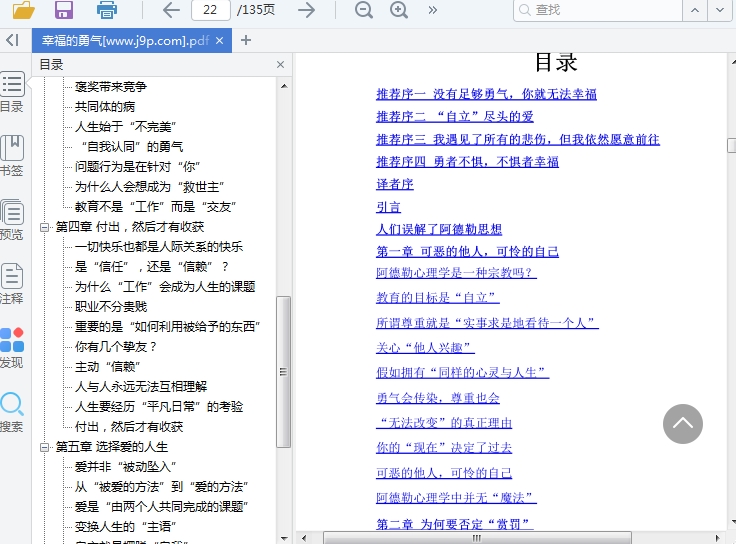This screenshot has height=544, width=736.
Task: Click find previous up arrow
Action: (x=695, y=10)
